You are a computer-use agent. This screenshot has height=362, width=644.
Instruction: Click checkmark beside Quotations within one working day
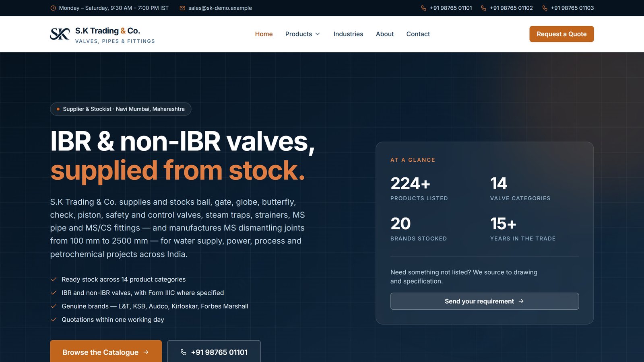54,319
